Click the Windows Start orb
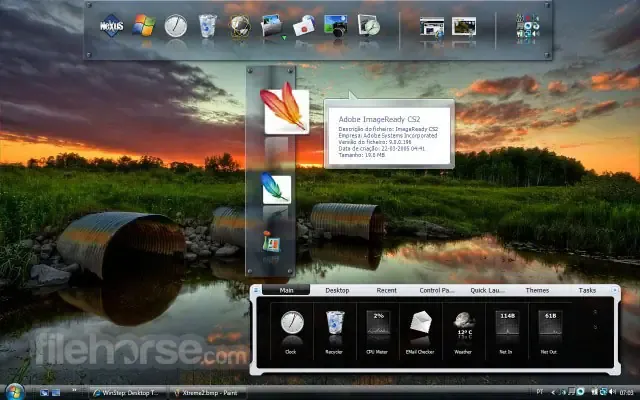 pos(13,390)
